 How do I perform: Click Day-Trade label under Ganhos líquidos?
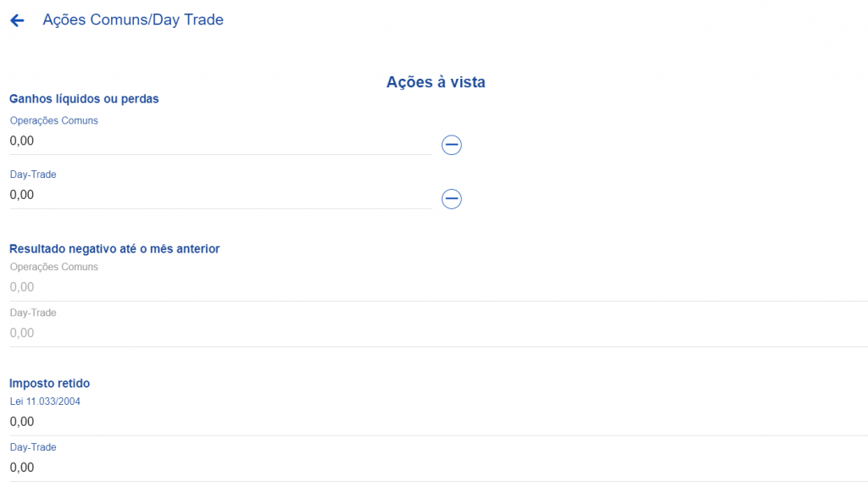[33, 174]
